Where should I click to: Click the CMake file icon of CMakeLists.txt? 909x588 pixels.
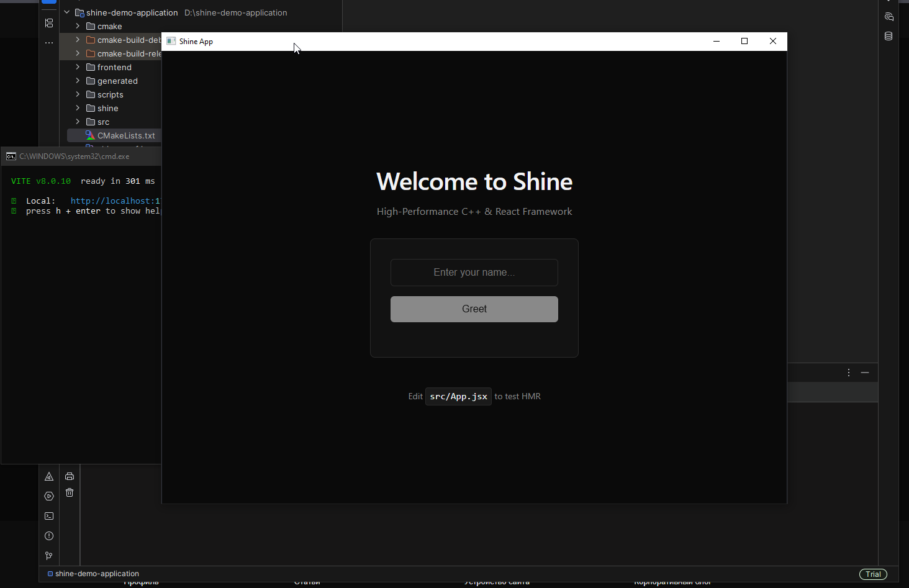[x=90, y=135]
